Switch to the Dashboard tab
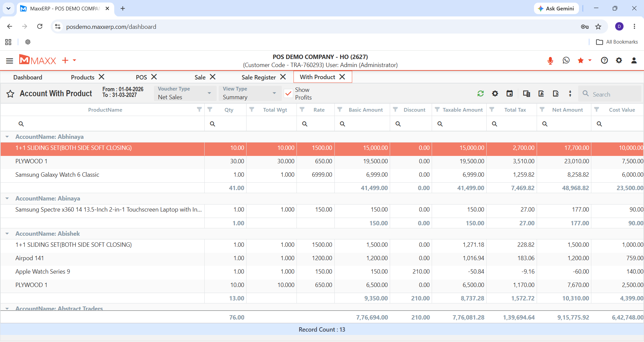Viewport: 644px width, 342px height. pyautogui.click(x=28, y=77)
